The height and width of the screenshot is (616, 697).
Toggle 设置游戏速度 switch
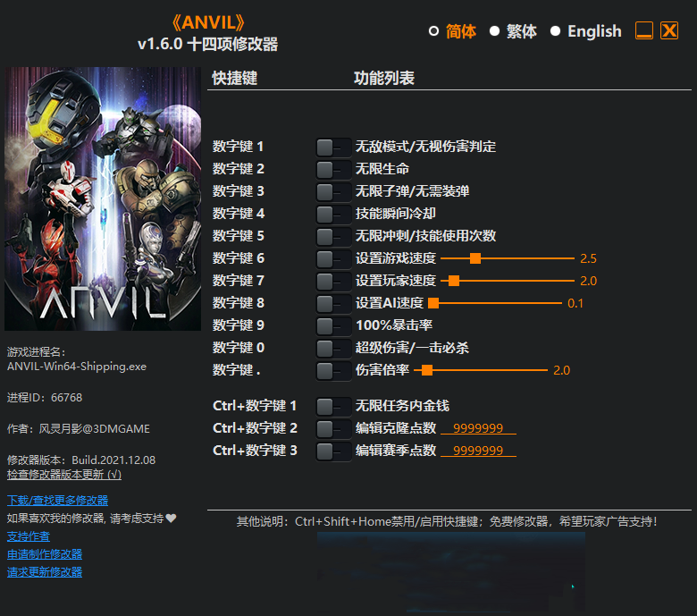click(x=333, y=258)
